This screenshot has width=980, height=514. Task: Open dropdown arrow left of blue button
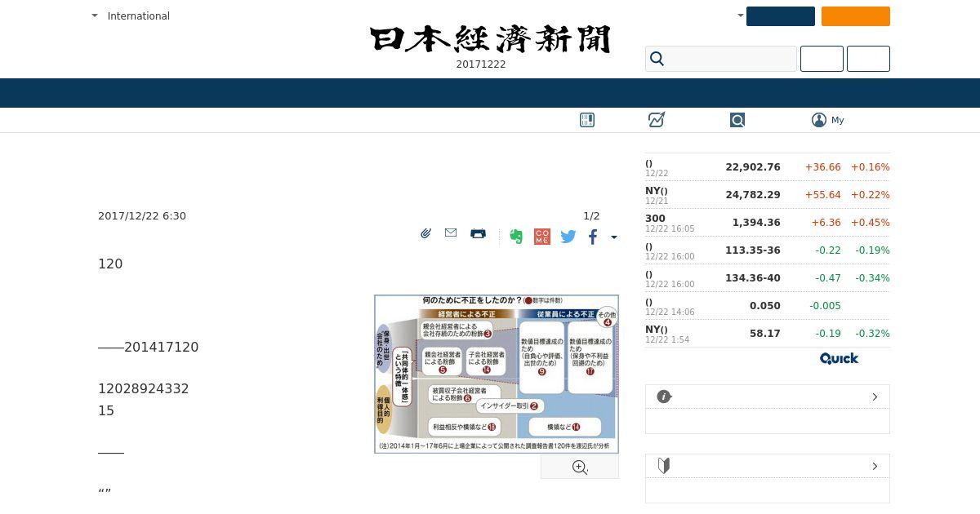point(741,16)
